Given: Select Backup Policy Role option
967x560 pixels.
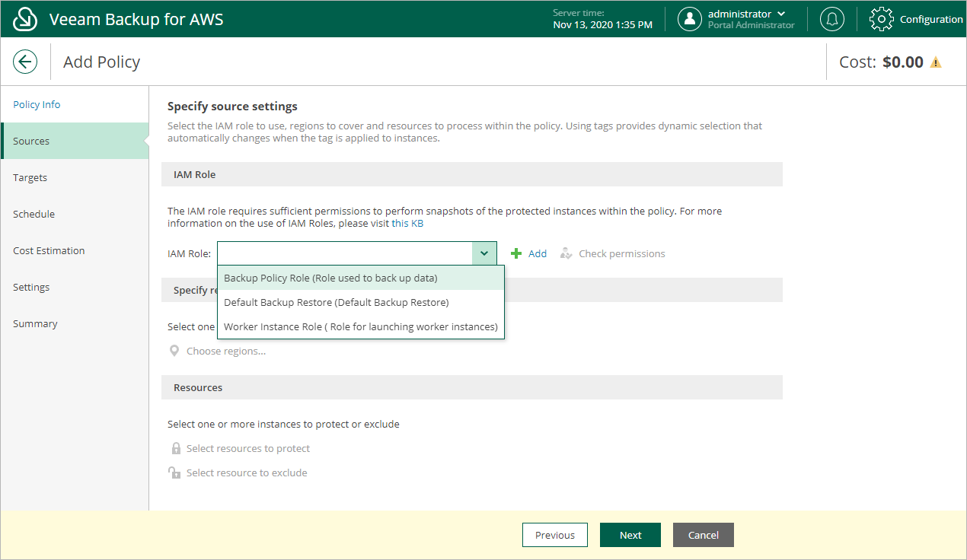Looking at the screenshot, I should [361, 278].
